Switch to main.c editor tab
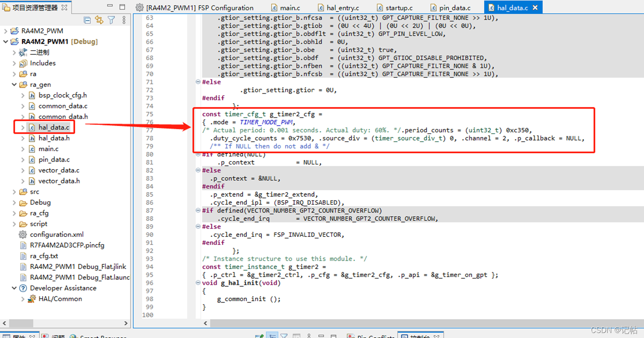The height and width of the screenshot is (338, 644). pyautogui.click(x=286, y=8)
